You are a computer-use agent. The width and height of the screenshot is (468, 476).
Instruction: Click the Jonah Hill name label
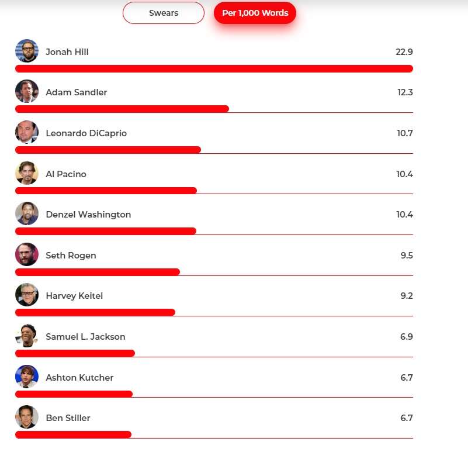click(67, 52)
